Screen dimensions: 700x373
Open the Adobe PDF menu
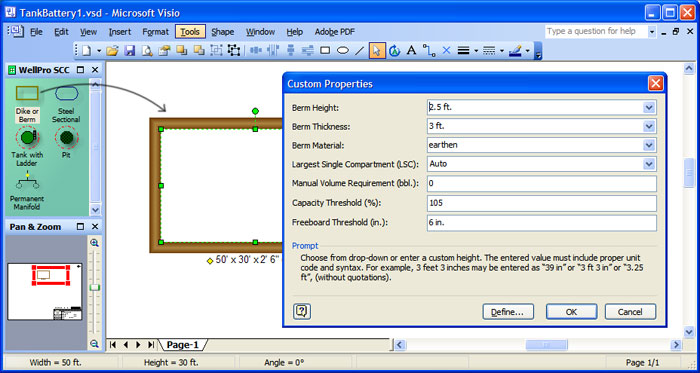click(x=335, y=32)
